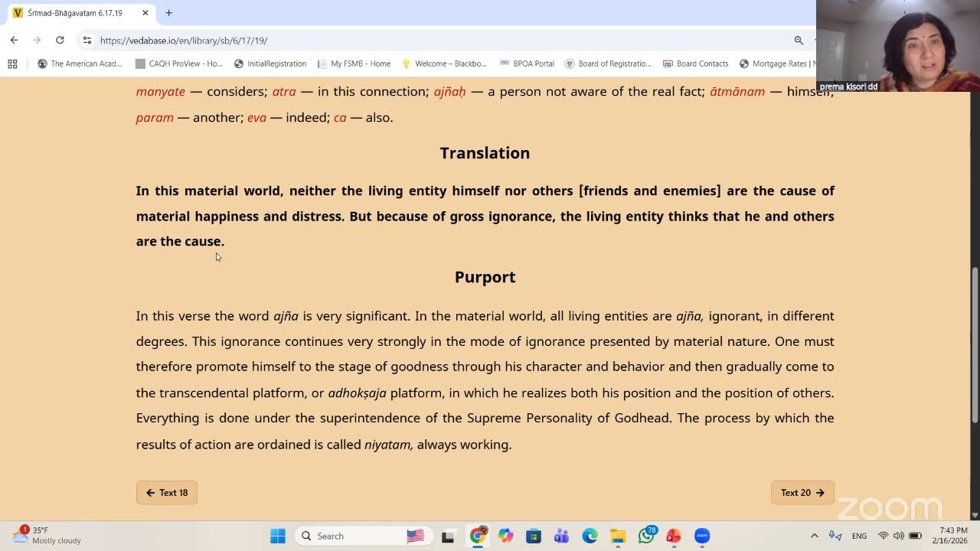This screenshot has height=551, width=980.
Task: Open the My FSMB - Home bookmark
Action: (354, 64)
